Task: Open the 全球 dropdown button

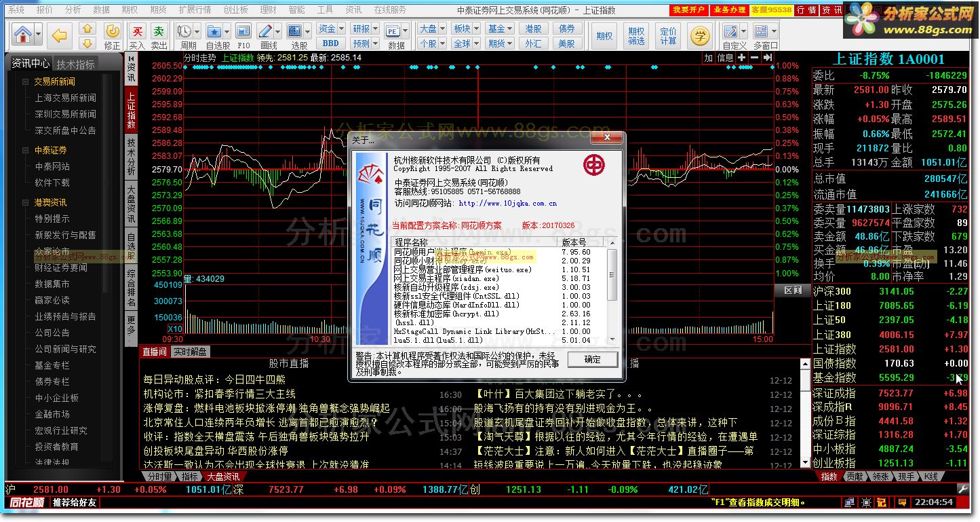Action: tap(465, 43)
